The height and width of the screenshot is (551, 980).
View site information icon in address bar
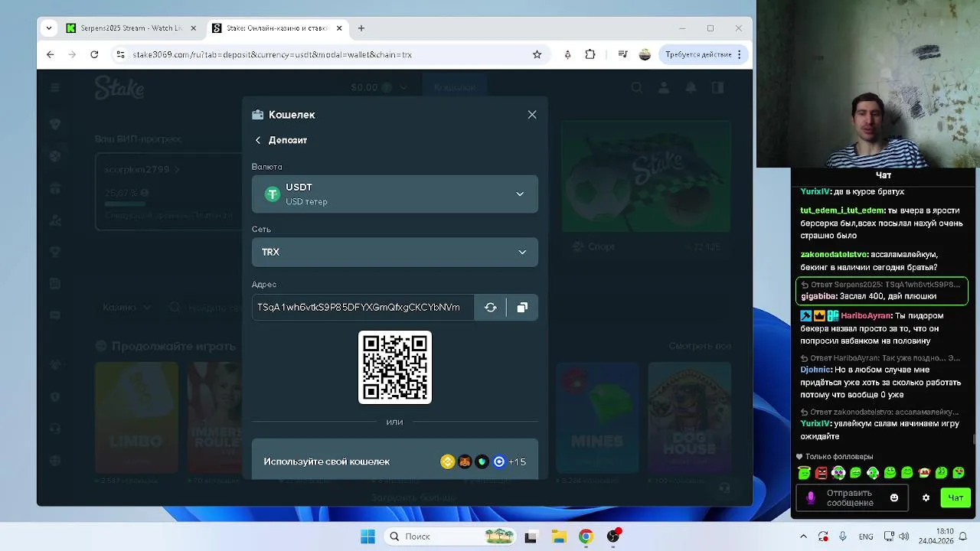click(119, 54)
